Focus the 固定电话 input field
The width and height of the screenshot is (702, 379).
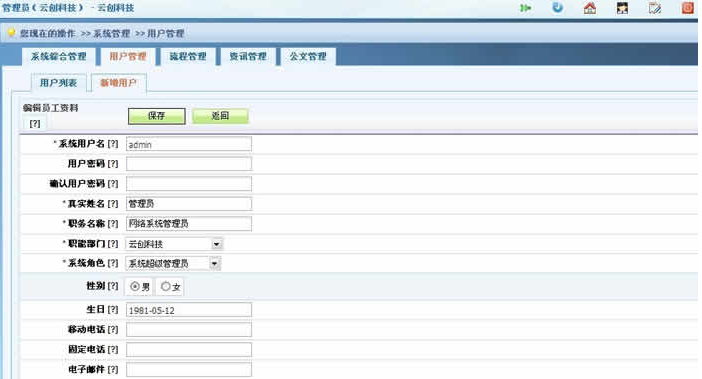(189, 350)
